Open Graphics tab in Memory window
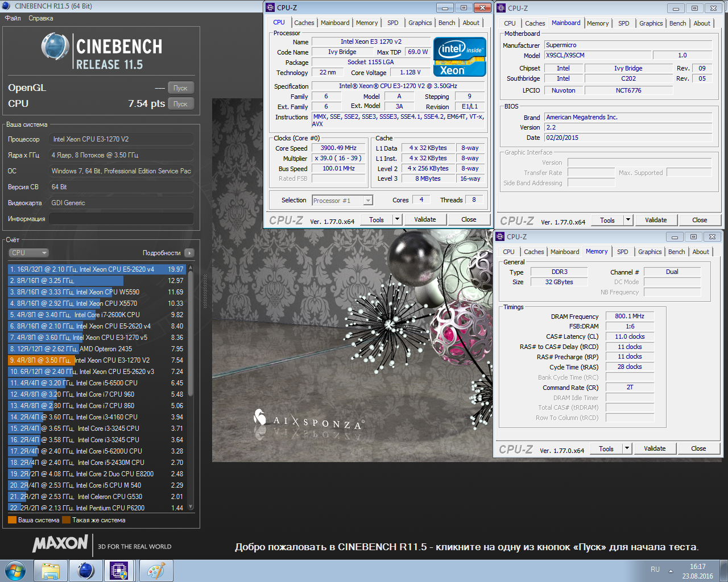This screenshot has width=728, height=582. (x=650, y=252)
